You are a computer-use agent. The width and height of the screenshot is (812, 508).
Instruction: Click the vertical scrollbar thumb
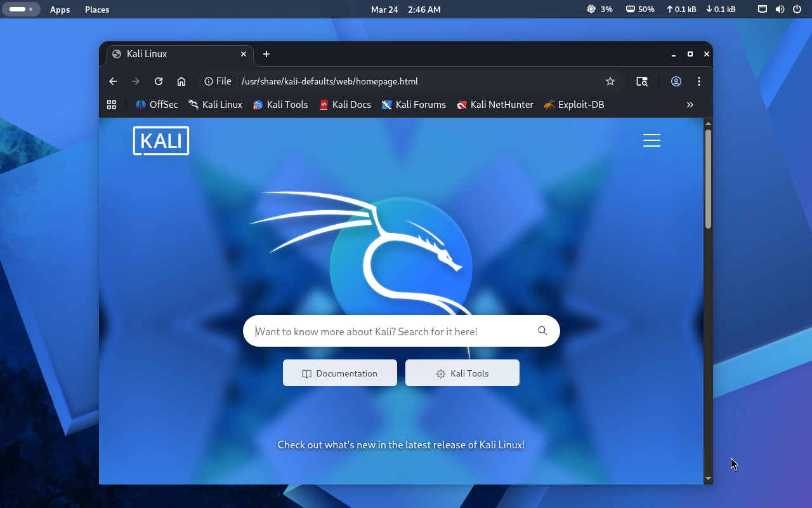pyautogui.click(x=708, y=178)
